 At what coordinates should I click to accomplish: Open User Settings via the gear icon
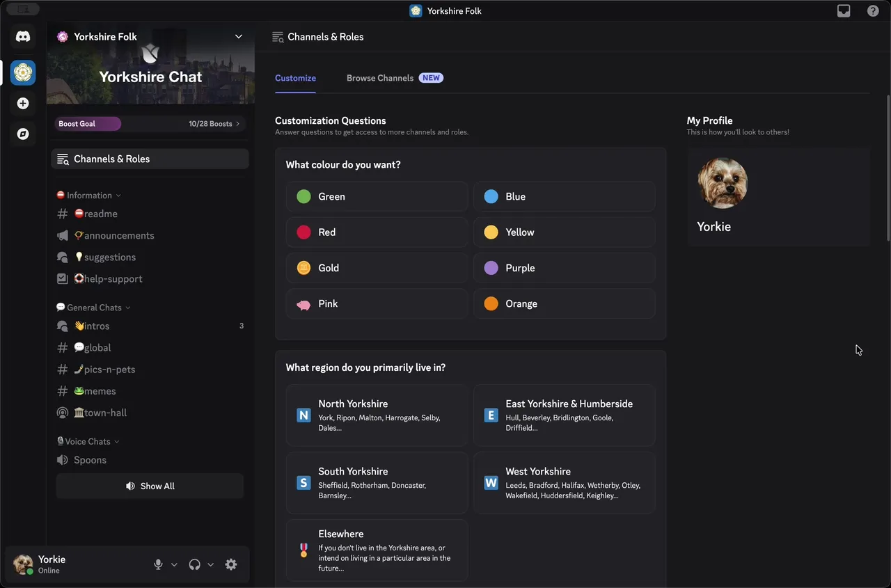pyautogui.click(x=230, y=564)
